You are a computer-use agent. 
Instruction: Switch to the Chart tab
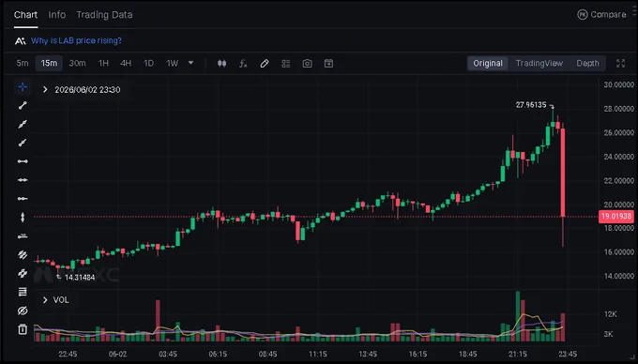[x=25, y=15]
